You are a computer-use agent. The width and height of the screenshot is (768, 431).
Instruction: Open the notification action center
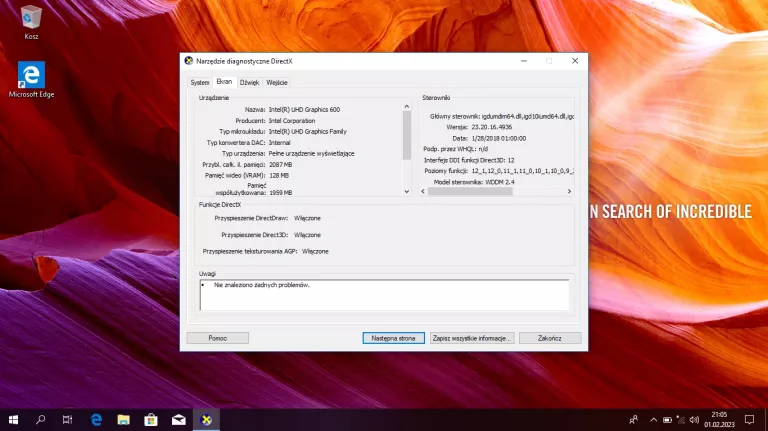[x=749, y=420]
